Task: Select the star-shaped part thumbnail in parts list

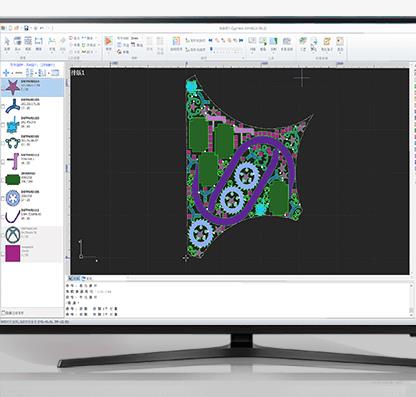Action: (x=12, y=87)
